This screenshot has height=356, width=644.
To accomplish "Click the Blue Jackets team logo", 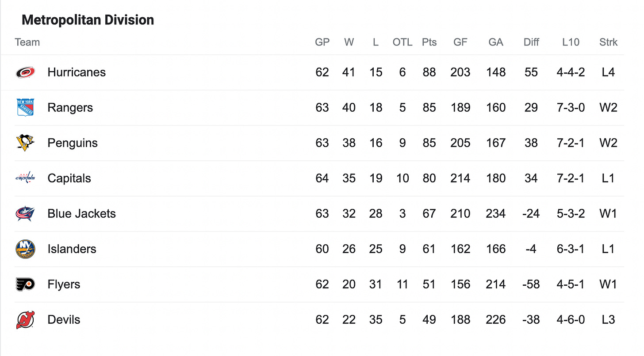I will pyautogui.click(x=25, y=214).
